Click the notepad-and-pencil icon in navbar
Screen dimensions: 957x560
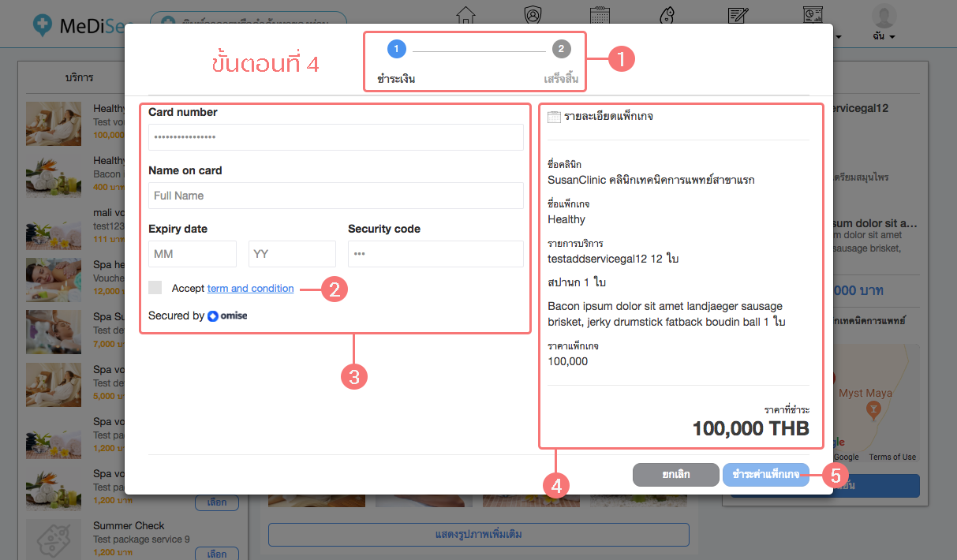(738, 14)
